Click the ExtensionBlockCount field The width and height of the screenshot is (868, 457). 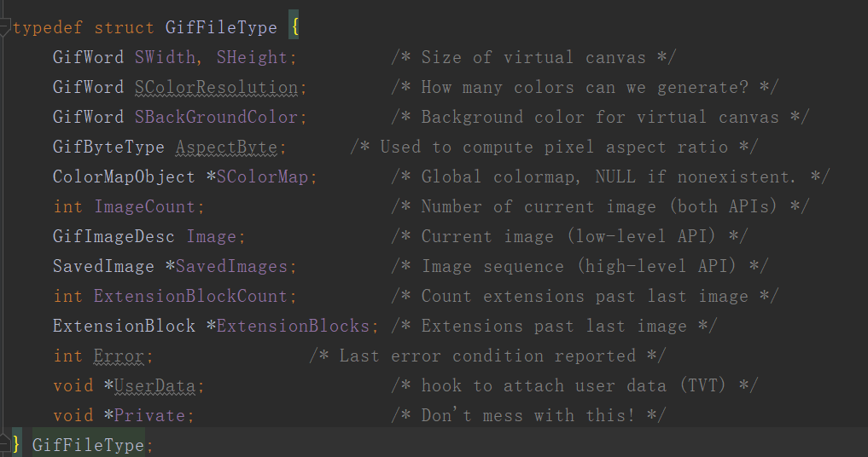[190, 296]
